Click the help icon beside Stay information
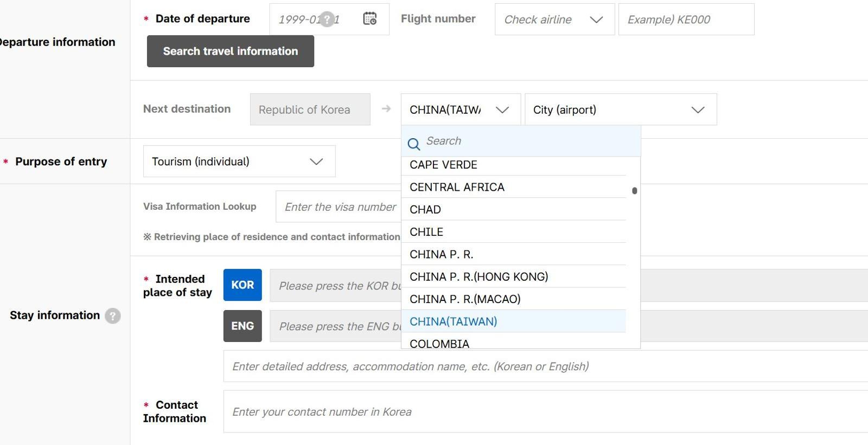 pyautogui.click(x=113, y=316)
